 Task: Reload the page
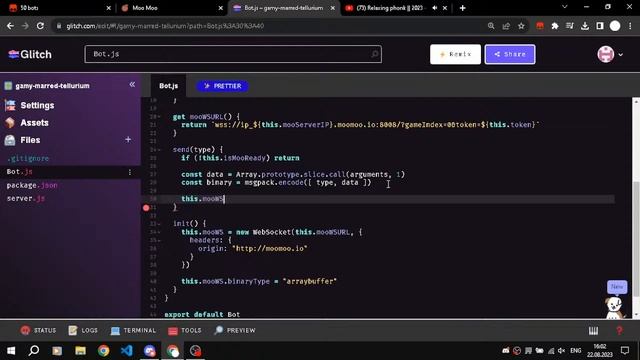click(40, 26)
